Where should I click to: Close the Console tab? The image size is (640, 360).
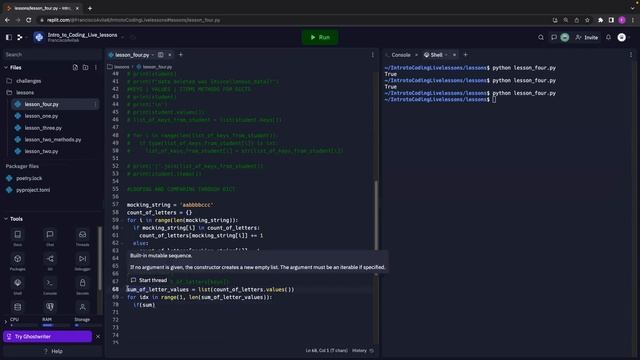tap(416, 55)
